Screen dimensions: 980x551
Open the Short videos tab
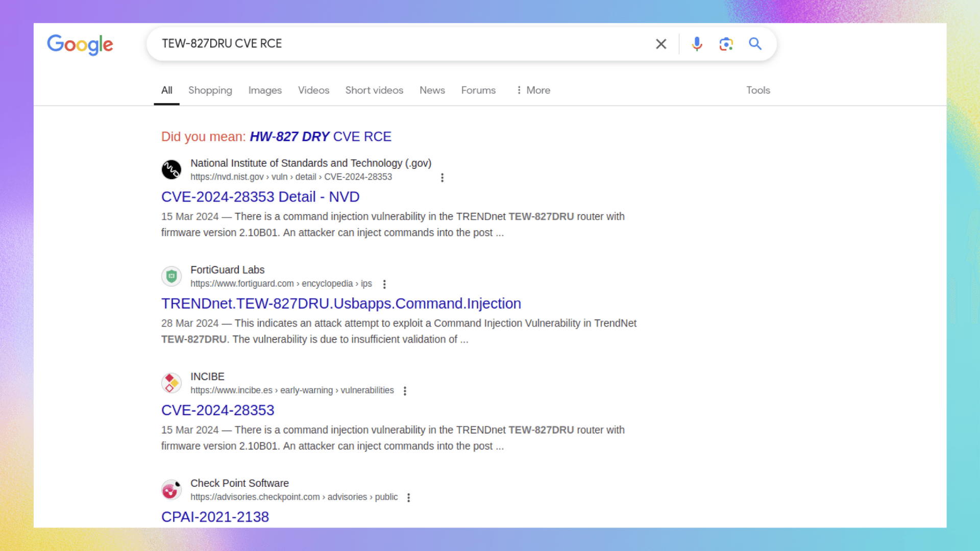(374, 90)
